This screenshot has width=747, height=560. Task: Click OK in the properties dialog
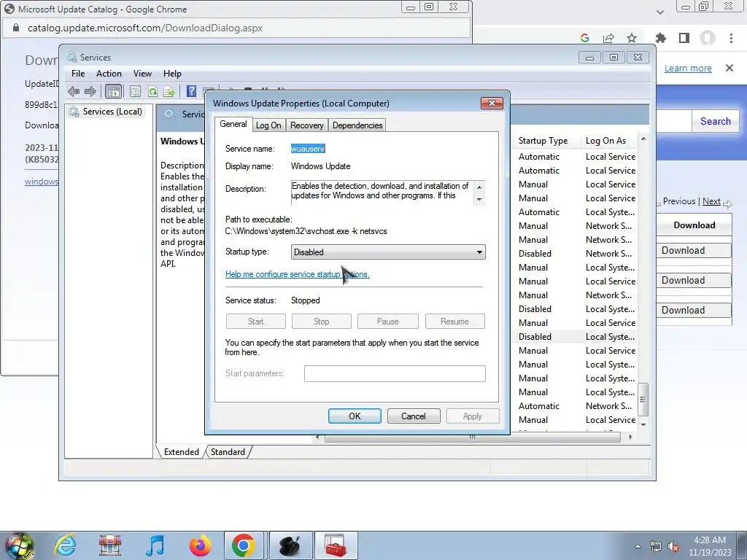click(355, 416)
